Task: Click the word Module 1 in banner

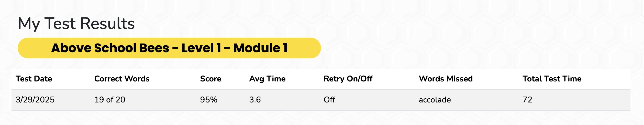Action: pos(261,48)
